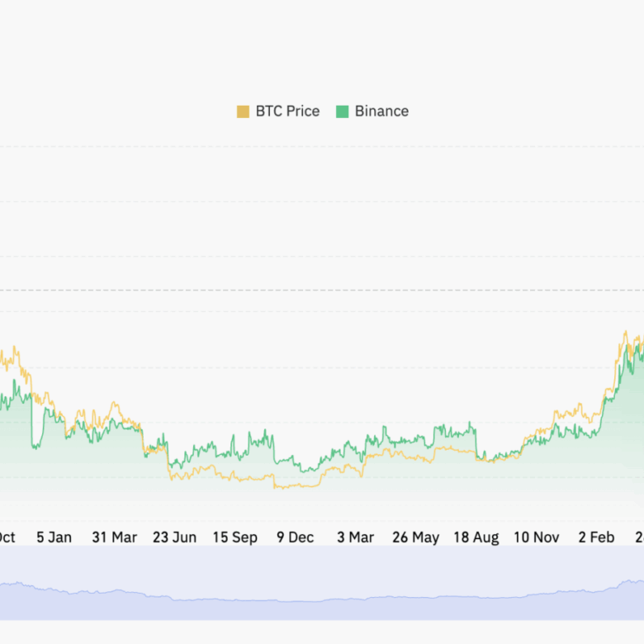Click the green Binance legend swatch
The image size is (644, 644).
point(342,111)
